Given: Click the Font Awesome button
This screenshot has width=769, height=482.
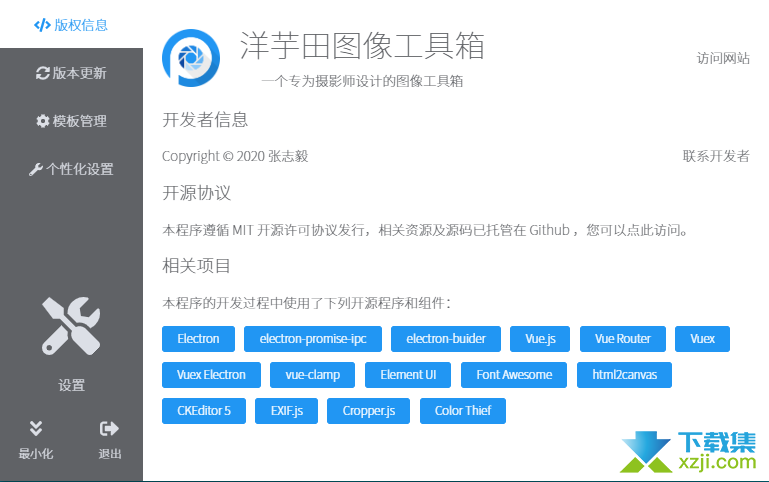Looking at the screenshot, I should tap(514, 375).
